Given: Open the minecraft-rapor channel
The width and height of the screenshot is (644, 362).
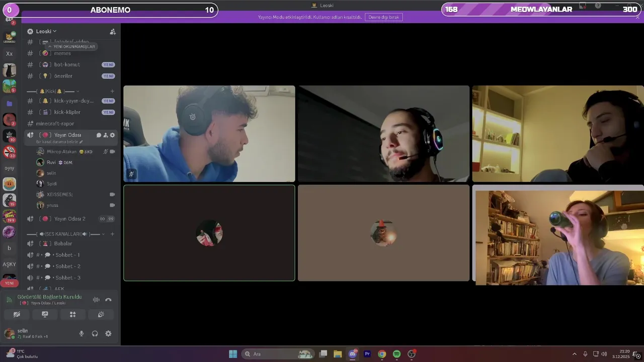Looking at the screenshot, I should (72, 124).
